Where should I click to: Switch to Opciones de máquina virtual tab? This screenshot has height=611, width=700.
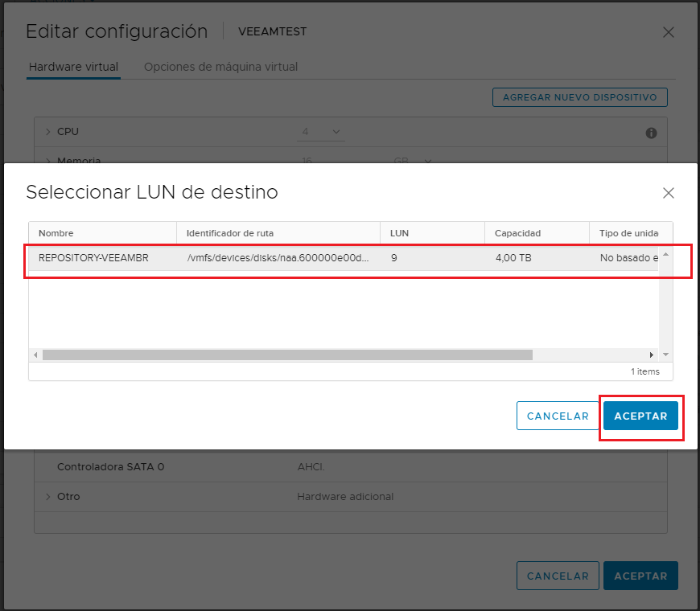tap(220, 67)
